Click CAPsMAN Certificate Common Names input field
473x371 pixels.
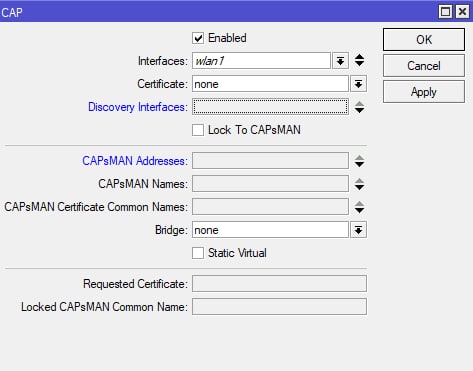tap(270, 207)
